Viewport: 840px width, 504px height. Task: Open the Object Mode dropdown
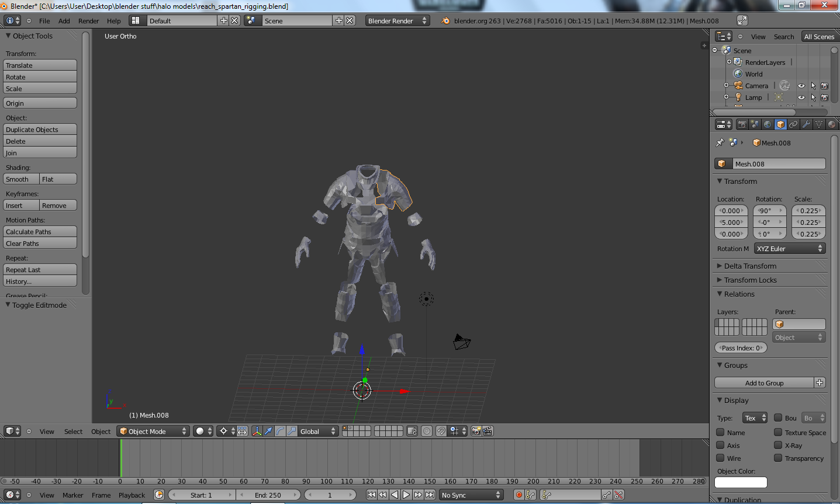[153, 431]
